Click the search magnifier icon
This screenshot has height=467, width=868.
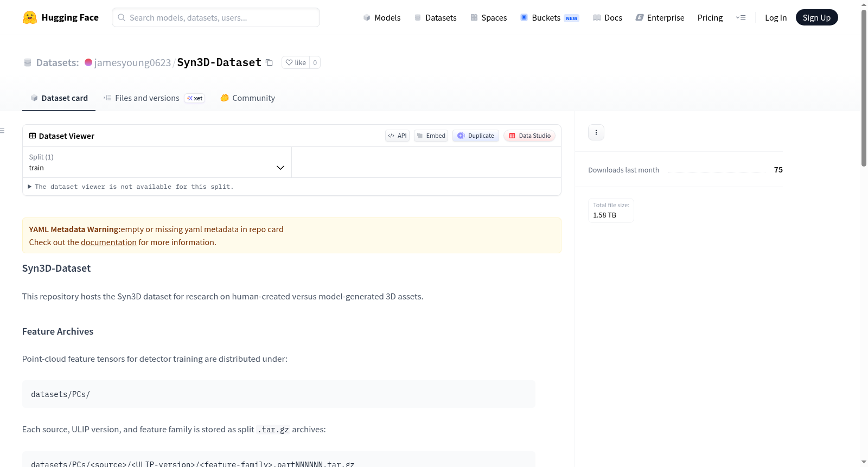[122, 17]
